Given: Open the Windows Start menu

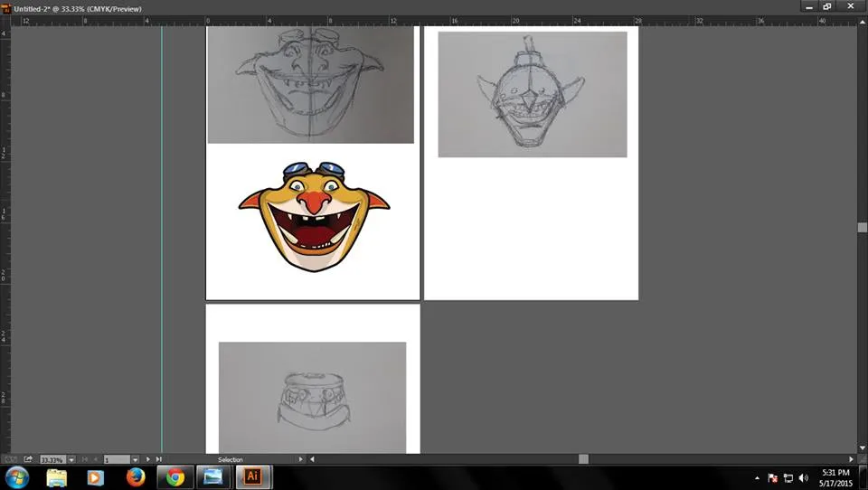Looking at the screenshot, I should (x=16, y=477).
